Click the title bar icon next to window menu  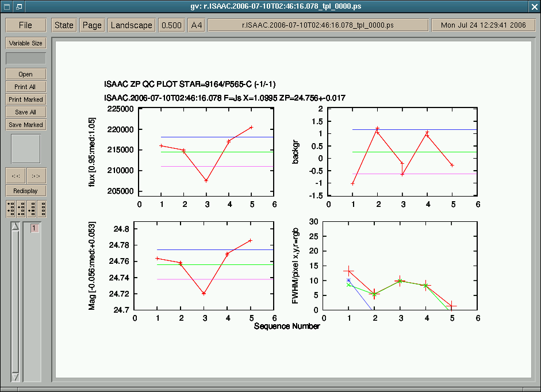pos(18,6)
